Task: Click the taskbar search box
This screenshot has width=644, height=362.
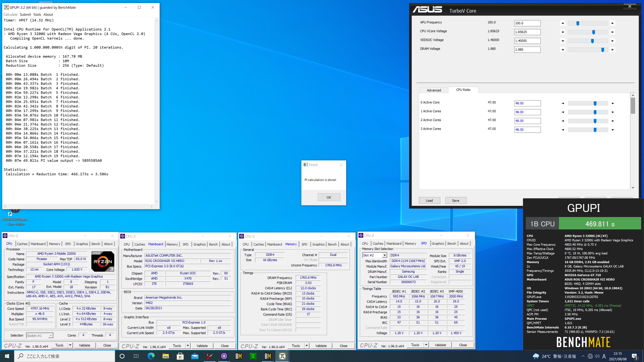Action: [65, 356]
